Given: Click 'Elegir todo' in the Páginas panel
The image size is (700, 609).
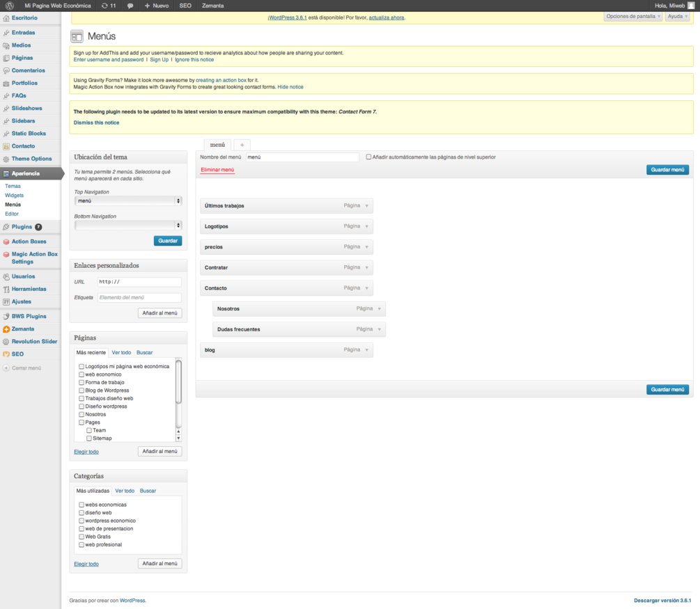Looking at the screenshot, I should tap(86, 452).
